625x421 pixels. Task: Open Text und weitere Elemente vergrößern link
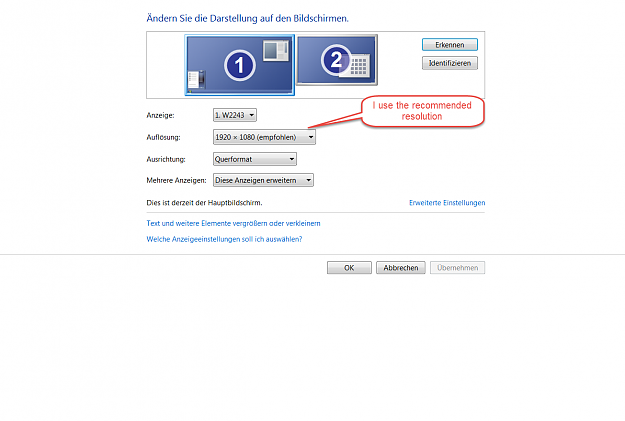coord(233,223)
